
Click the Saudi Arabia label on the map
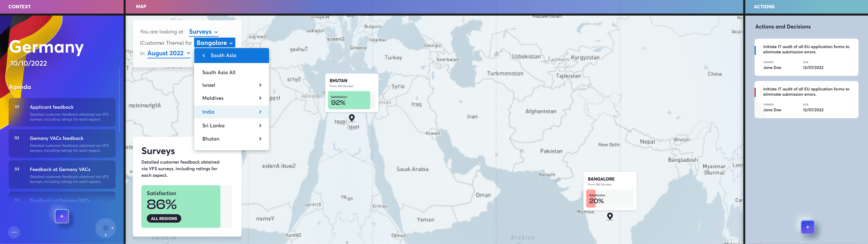[x=412, y=169]
